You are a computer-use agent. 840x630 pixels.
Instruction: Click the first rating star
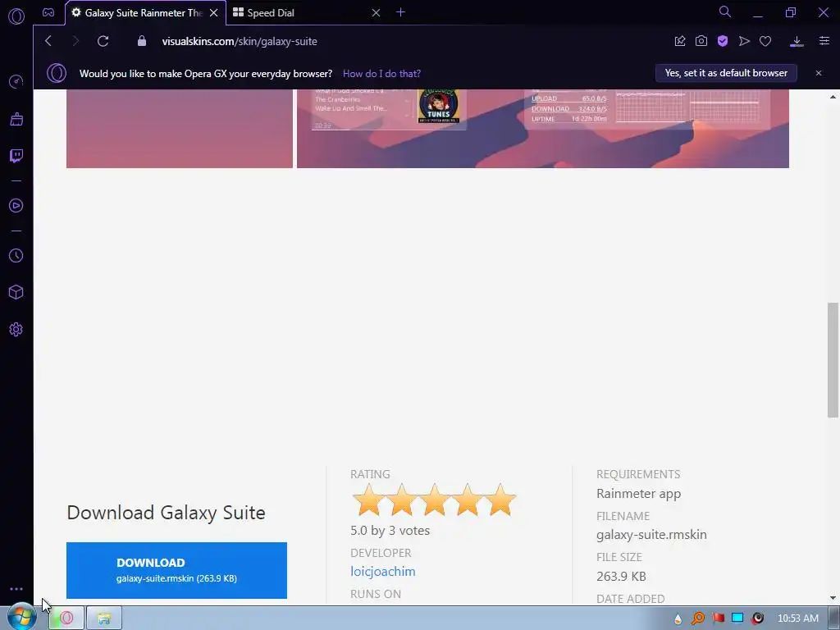[368, 500]
